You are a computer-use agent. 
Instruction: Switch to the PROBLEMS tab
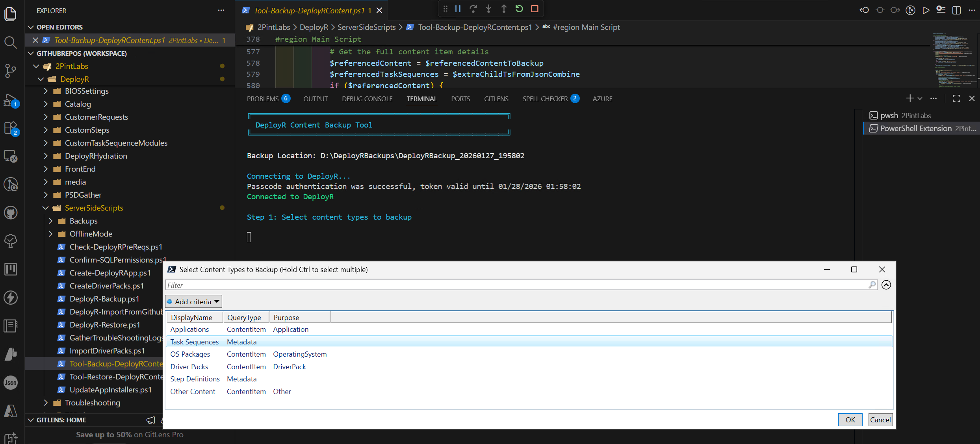point(263,99)
